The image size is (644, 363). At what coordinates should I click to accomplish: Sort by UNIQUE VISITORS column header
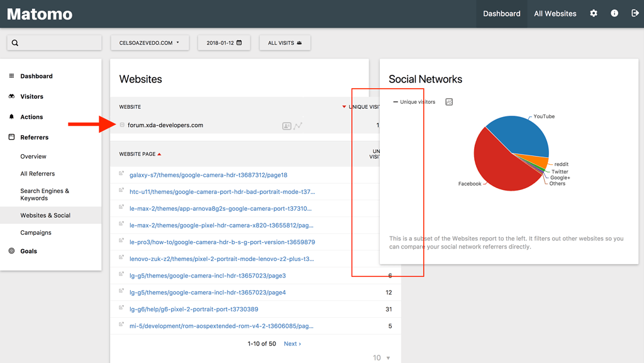(361, 107)
